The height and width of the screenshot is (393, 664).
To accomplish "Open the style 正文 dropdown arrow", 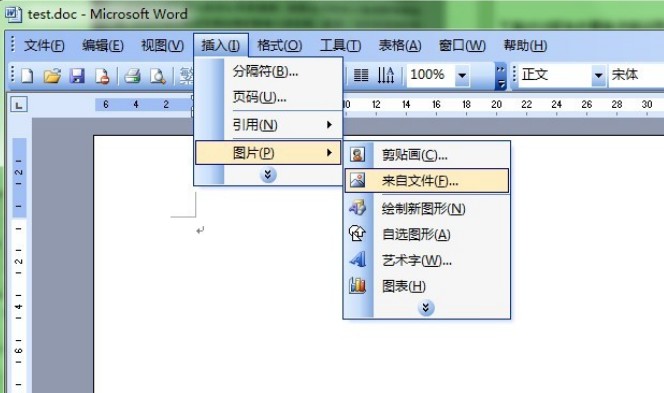I will click(598, 75).
